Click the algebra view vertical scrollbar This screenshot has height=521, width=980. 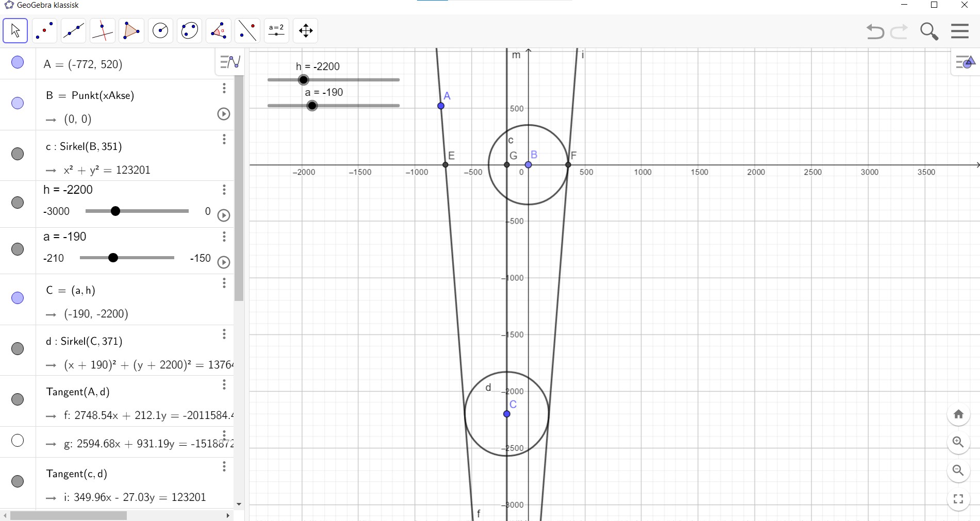tap(239, 188)
